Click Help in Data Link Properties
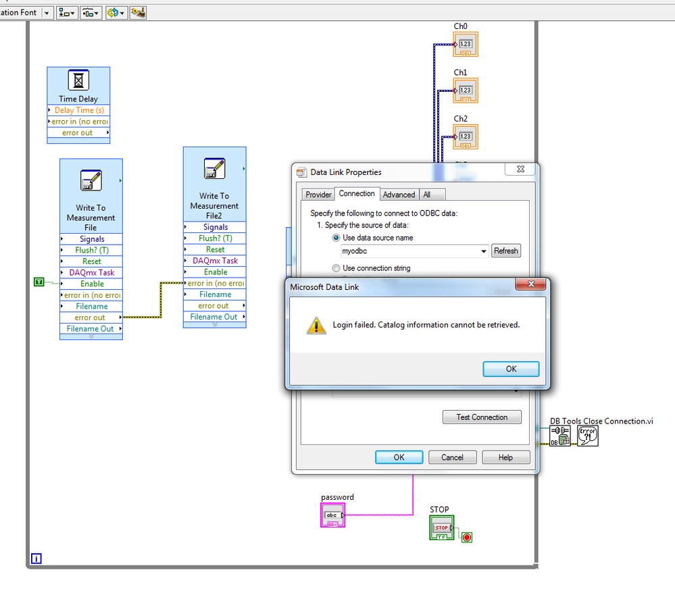Screen dimensions: 675x616 point(506,457)
